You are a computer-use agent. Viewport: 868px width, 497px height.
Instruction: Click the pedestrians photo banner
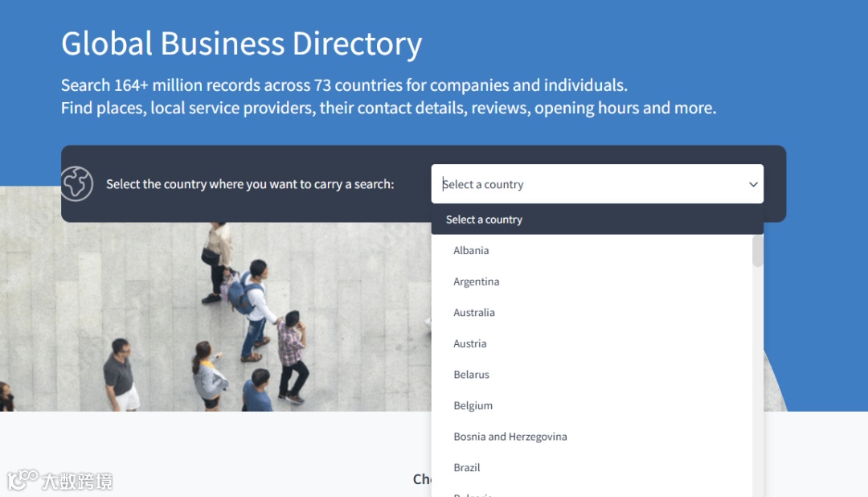216,317
